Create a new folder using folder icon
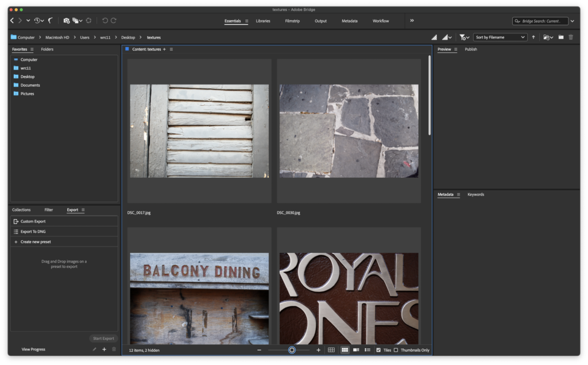588x365 pixels. pyautogui.click(x=561, y=37)
